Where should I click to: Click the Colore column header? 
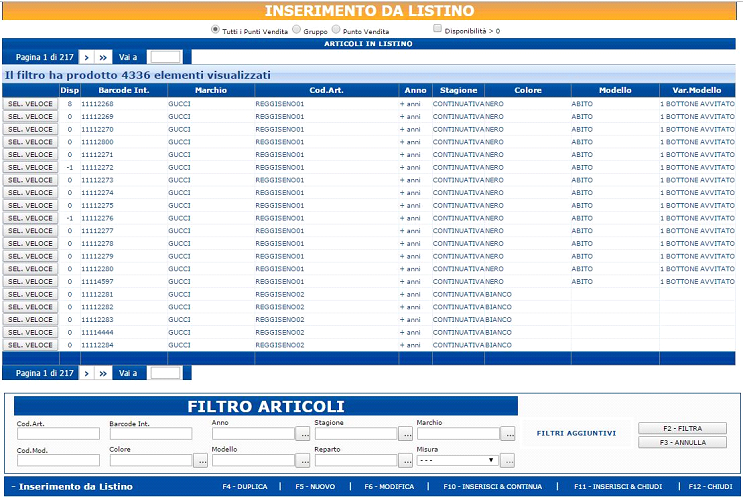point(528,90)
